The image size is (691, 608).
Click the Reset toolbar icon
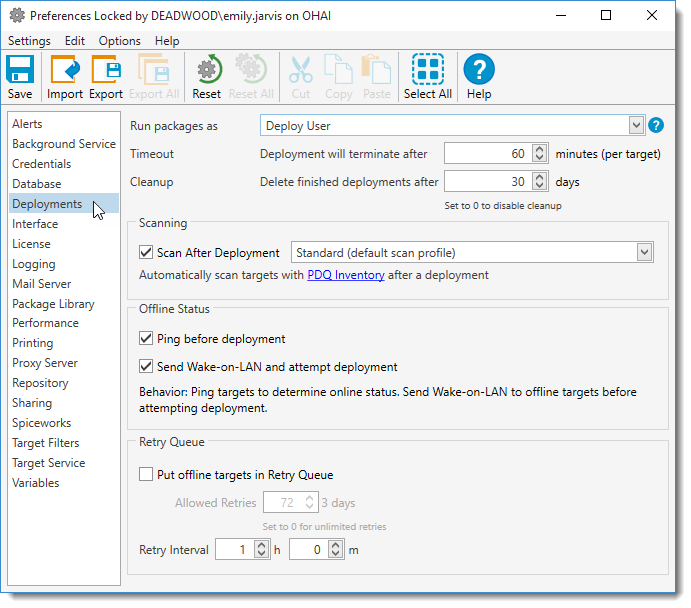click(207, 71)
